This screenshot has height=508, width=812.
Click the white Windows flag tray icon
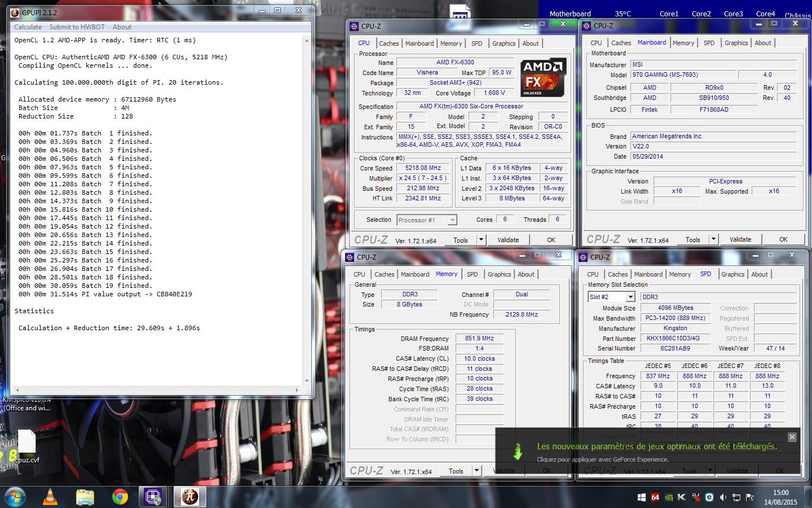pos(642,497)
